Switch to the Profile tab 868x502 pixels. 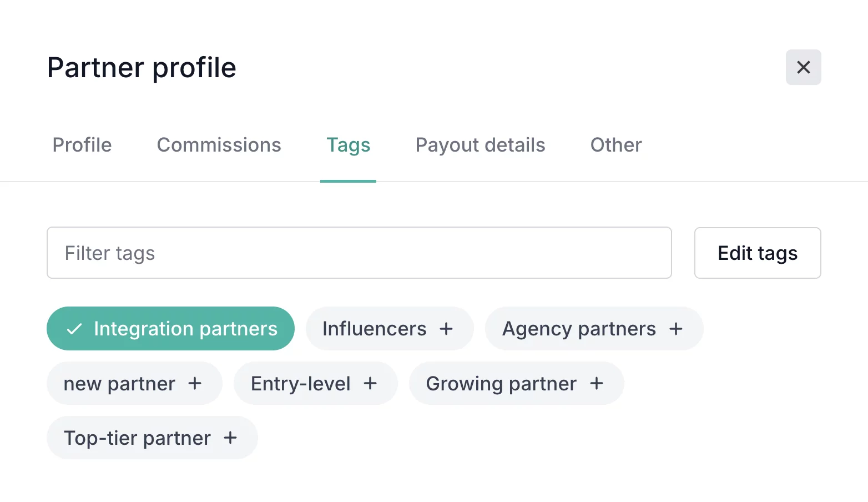click(82, 145)
